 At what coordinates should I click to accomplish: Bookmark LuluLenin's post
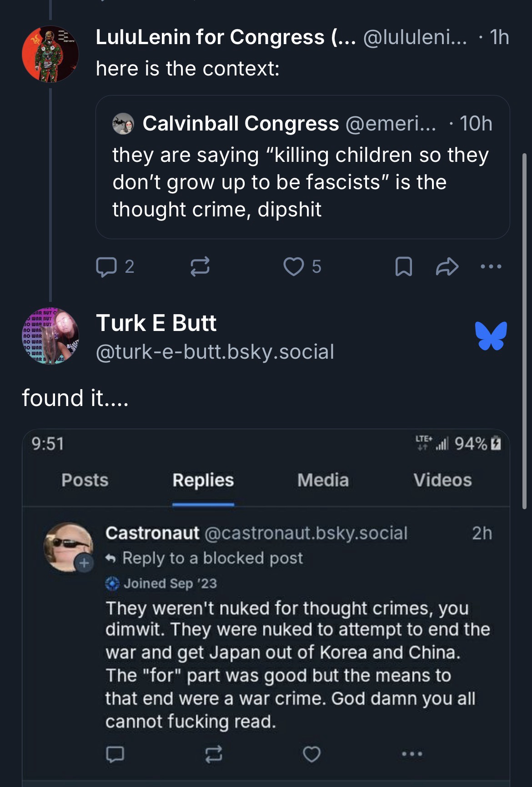pyautogui.click(x=403, y=267)
